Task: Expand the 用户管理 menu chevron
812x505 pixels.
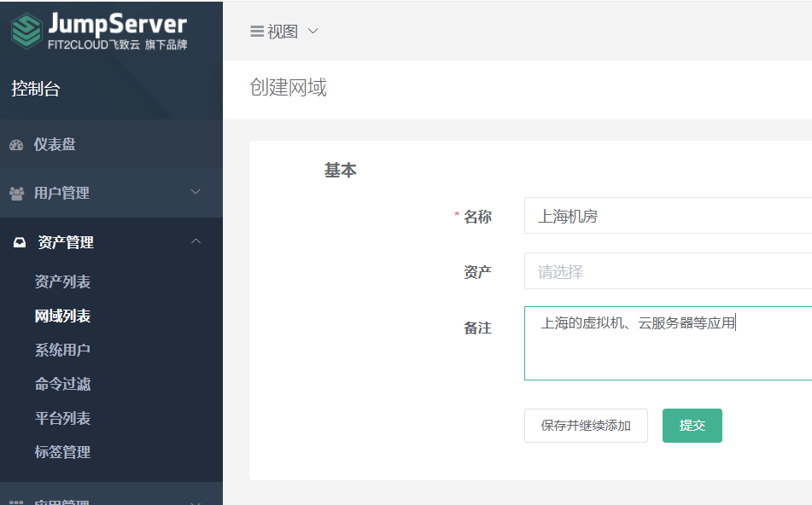Action: tap(196, 192)
